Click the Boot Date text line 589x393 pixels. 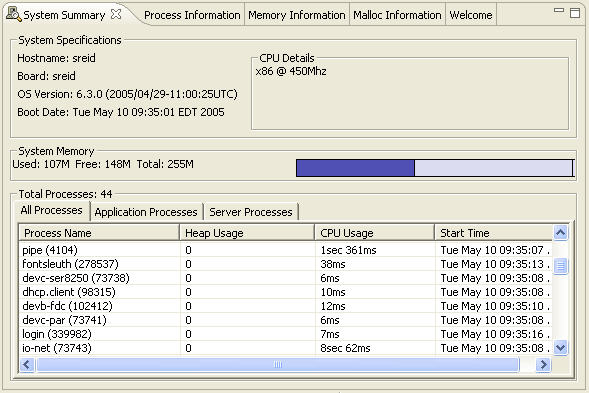(121, 112)
